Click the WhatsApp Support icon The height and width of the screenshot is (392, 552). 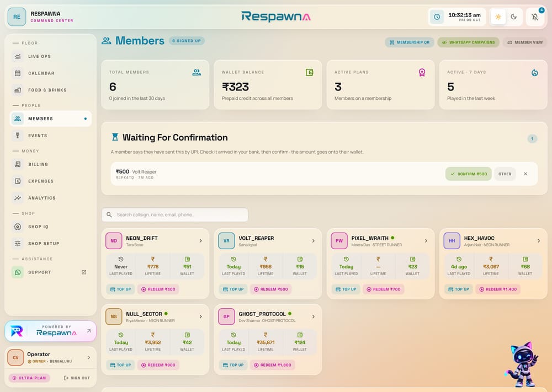pyautogui.click(x=18, y=272)
